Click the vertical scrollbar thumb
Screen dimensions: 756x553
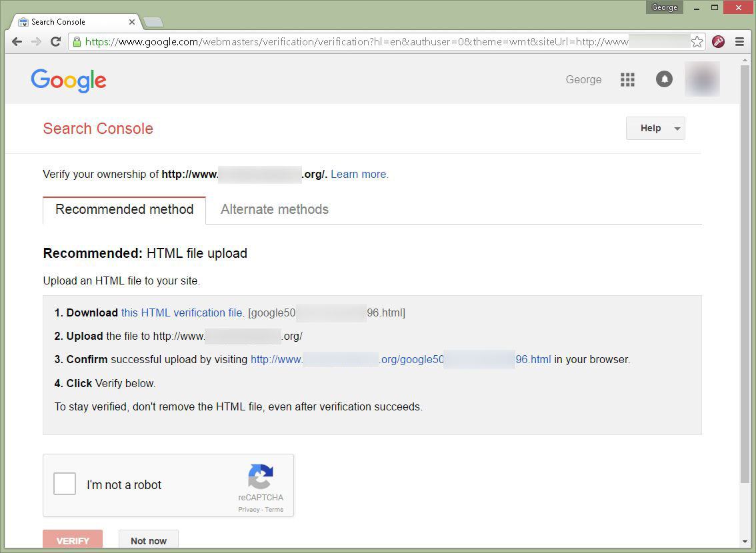coord(745,274)
